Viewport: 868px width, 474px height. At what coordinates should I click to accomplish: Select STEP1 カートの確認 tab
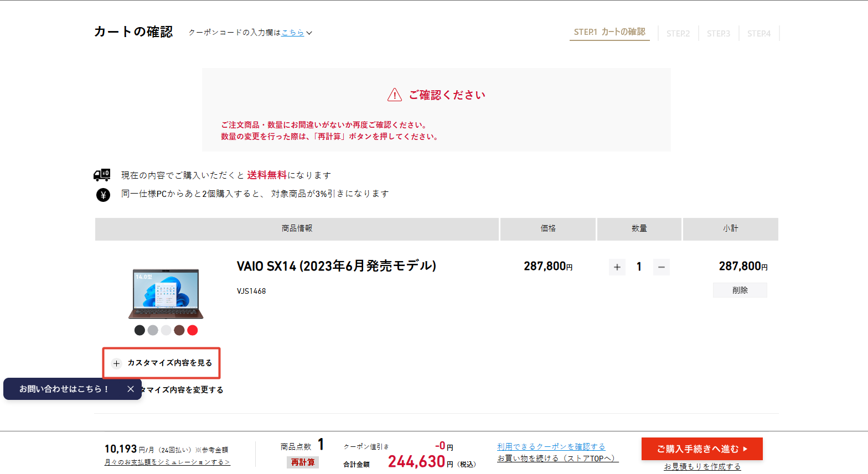[609, 32]
